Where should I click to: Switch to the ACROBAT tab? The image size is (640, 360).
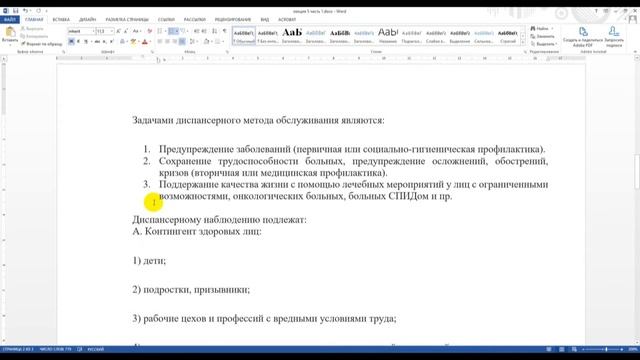pyautogui.click(x=287, y=20)
